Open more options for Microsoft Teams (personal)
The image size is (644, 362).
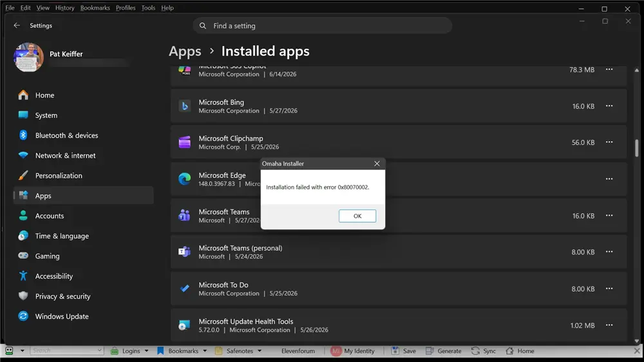609,252
